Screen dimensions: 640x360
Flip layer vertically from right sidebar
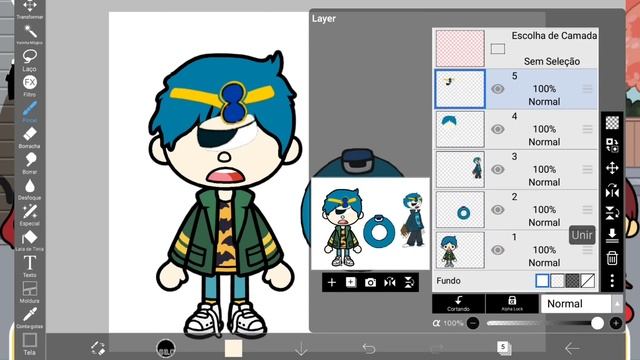tap(612, 213)
